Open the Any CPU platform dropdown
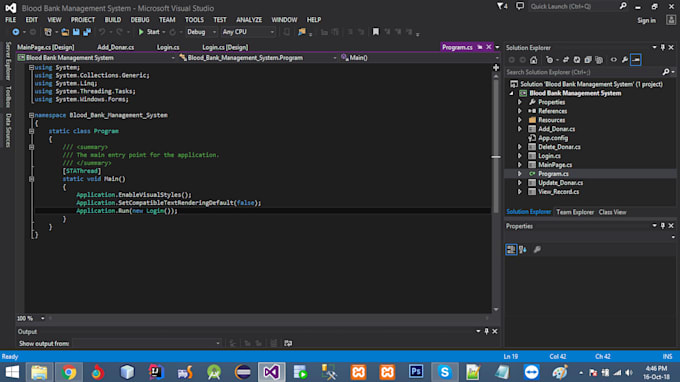680x382 pixels. 248,32
